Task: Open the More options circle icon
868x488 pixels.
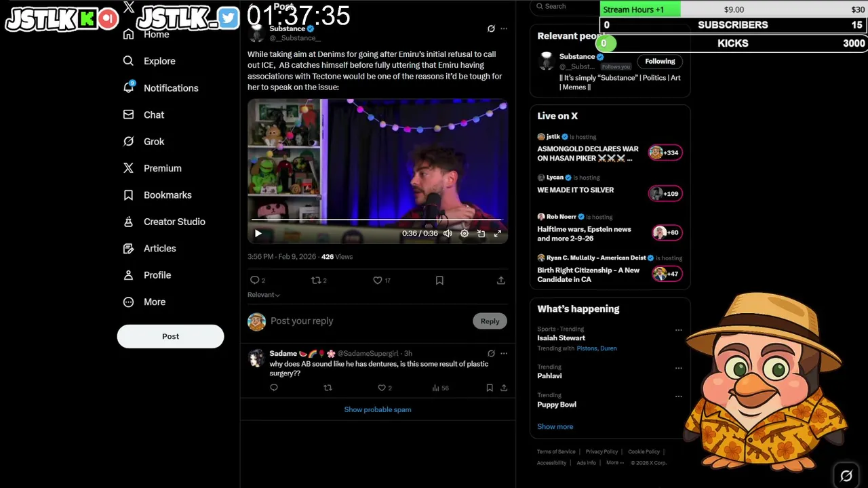Action: (128, 302)
